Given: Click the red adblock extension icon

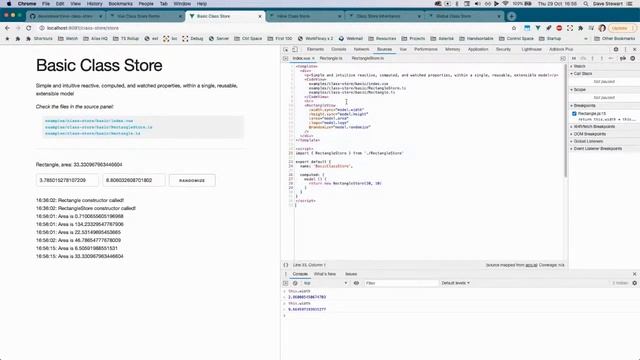Looking at the screenshot, I should pyautogui.click(x=559, y=28).
